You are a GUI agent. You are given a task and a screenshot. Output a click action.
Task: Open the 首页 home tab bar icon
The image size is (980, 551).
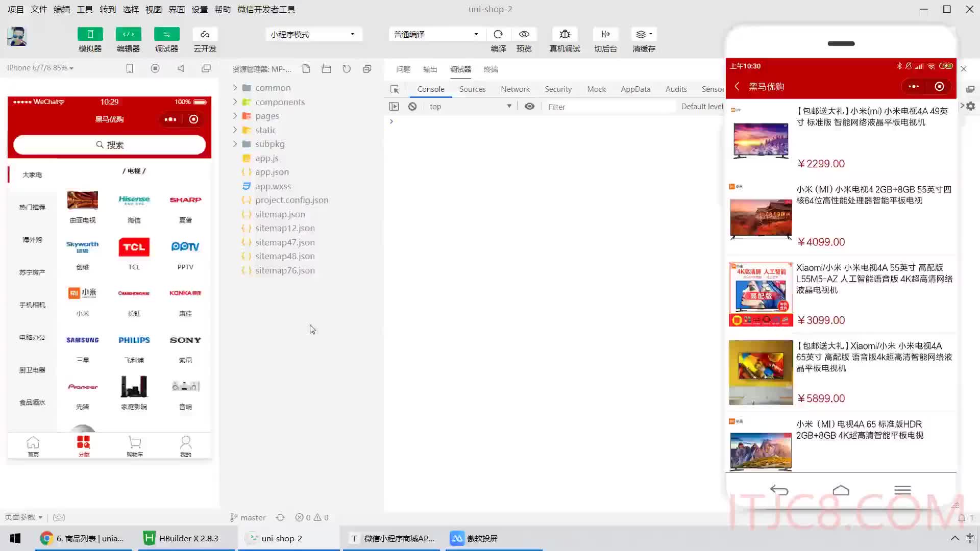(x=33, y=446)
